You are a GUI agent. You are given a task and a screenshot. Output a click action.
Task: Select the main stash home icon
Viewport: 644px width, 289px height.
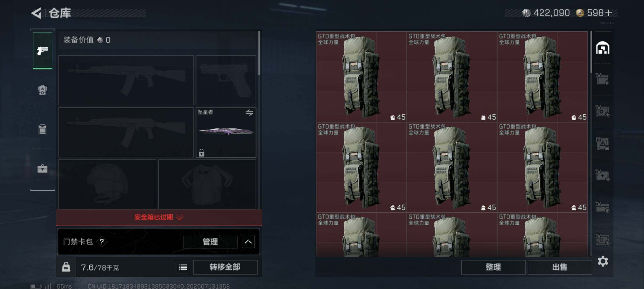click(603, 48)
